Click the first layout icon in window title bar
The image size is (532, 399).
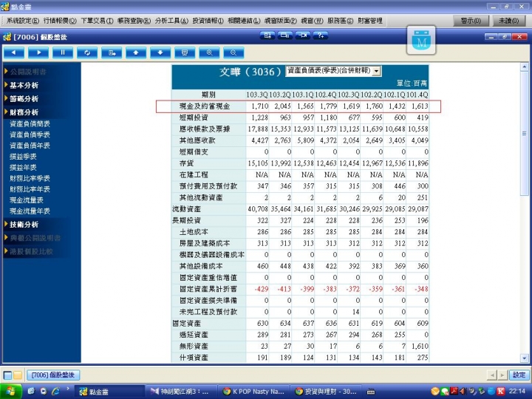(x=267, y=35)
